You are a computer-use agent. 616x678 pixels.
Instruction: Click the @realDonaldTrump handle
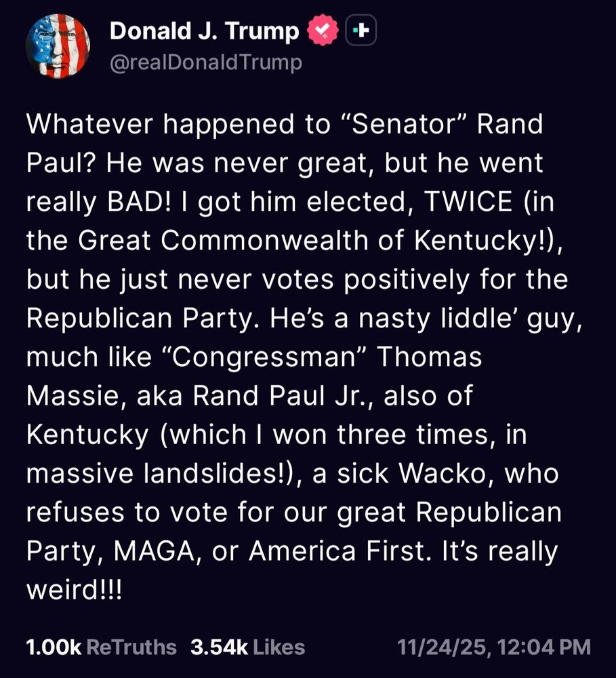206,62
